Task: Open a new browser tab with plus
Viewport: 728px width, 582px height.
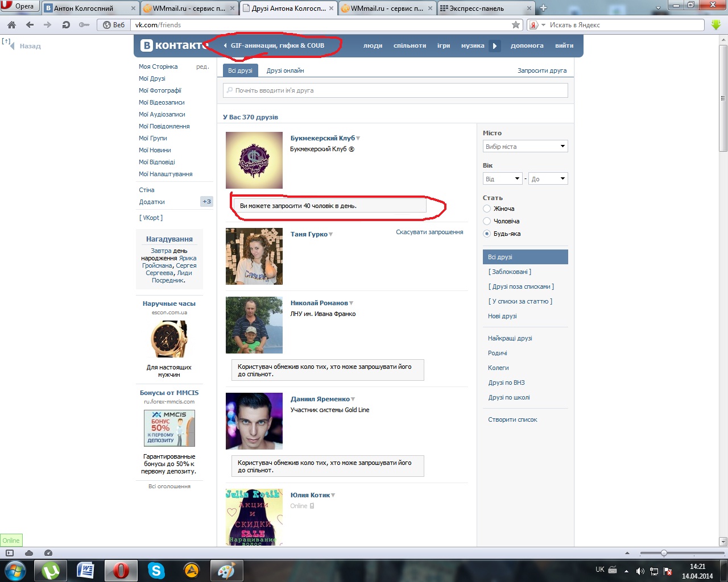Action: [543, 8]
